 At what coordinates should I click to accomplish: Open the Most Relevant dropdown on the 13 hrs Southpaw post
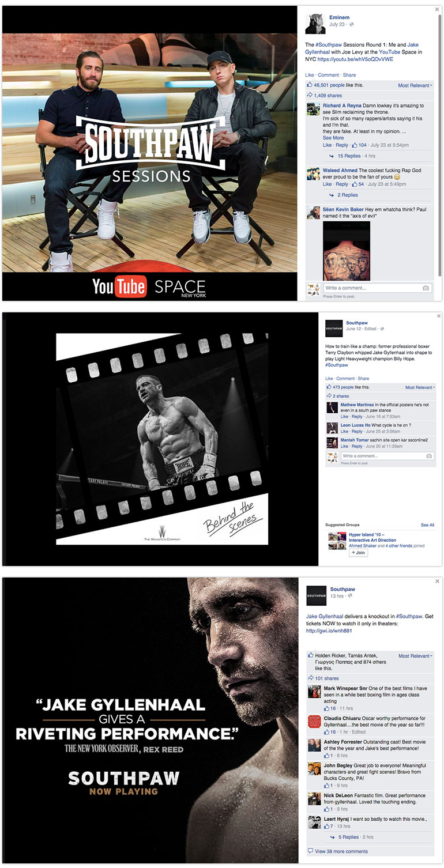[x=415, y=656]
